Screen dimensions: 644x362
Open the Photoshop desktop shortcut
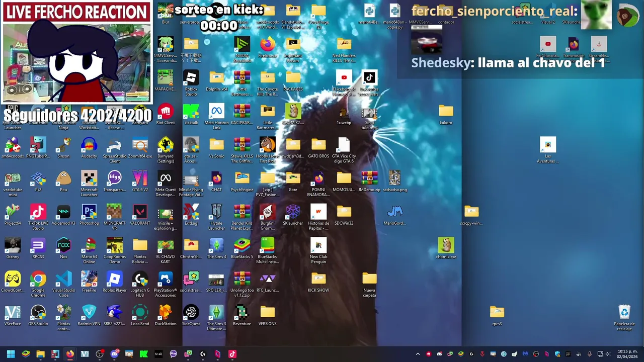tap(89, 215)
